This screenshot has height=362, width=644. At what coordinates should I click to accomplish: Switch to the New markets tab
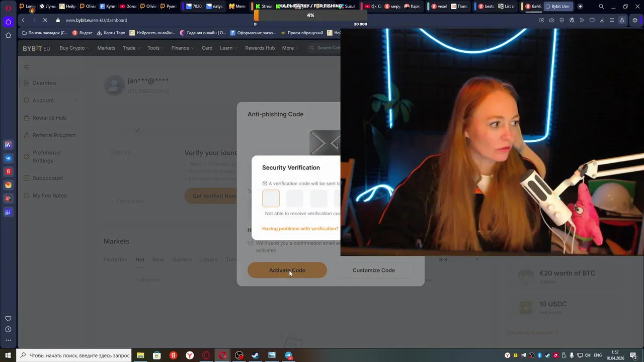(158, 259)
